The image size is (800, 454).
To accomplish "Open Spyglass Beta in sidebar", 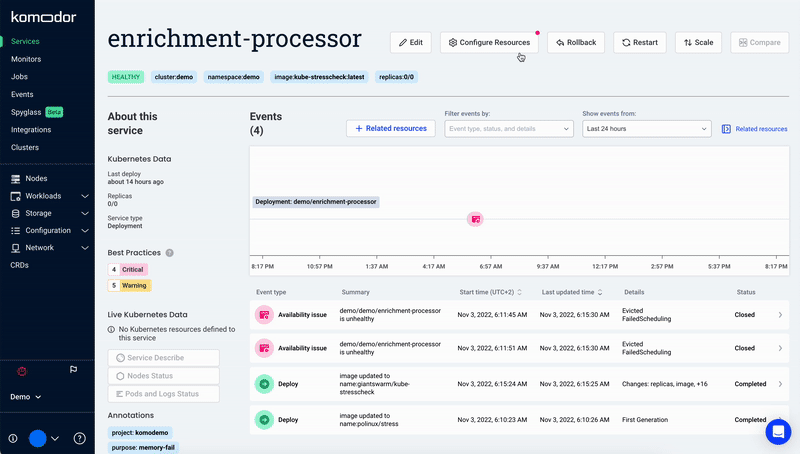I will tap(37, 112).
